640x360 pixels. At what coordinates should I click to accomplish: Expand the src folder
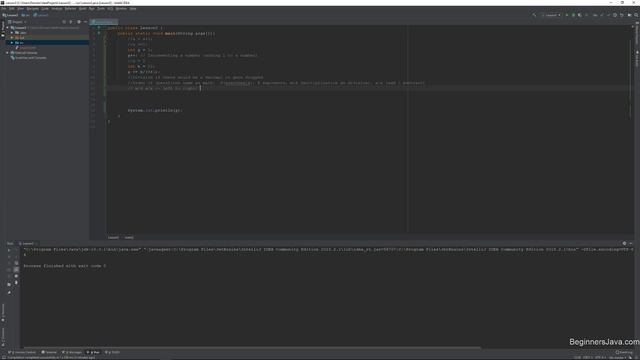pos(12,42)
